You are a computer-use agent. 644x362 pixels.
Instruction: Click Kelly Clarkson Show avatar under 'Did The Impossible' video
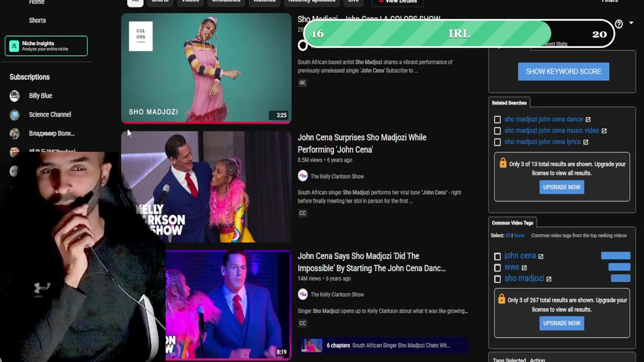[x=302, y=294]
